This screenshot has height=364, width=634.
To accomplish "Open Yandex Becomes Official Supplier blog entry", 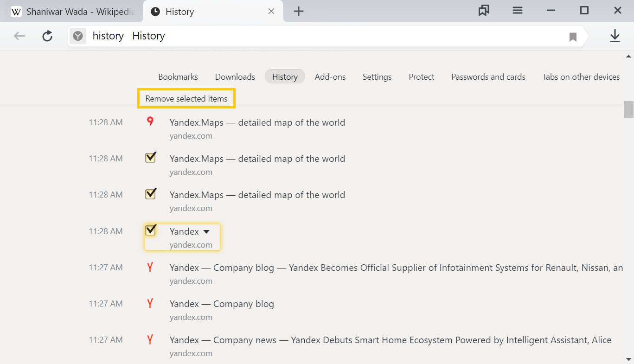I will click(396, 268).
